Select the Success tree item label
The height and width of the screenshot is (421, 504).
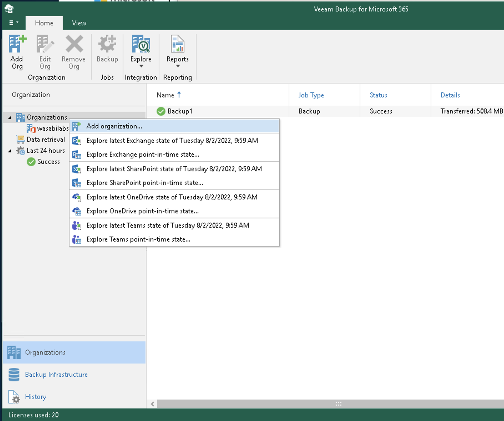[49, 162]
